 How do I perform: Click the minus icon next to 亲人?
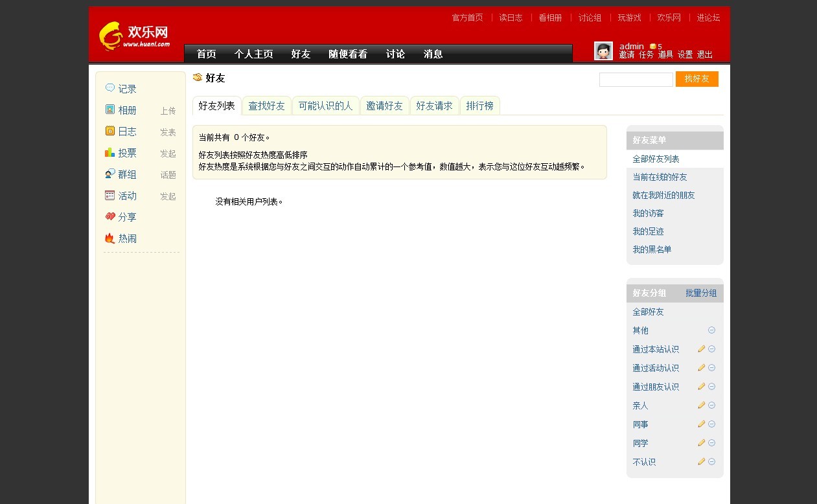pyautogui.click(x=711, y=405)
